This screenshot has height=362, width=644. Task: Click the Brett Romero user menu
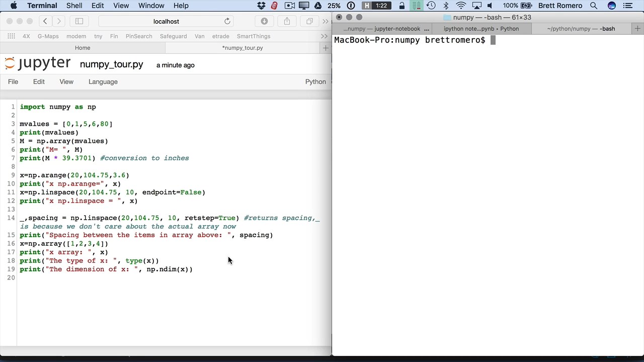click(x=560, y=6)
